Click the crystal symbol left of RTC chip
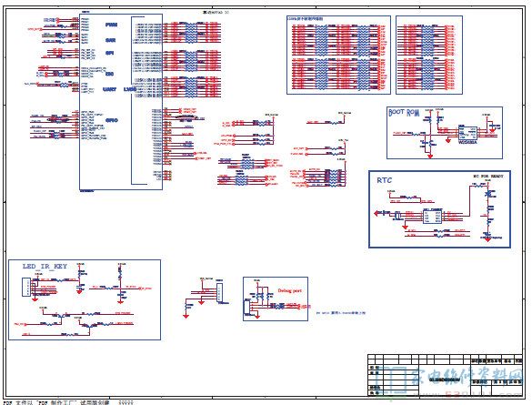Screen dimensions: 532x405 pos(397,215)
